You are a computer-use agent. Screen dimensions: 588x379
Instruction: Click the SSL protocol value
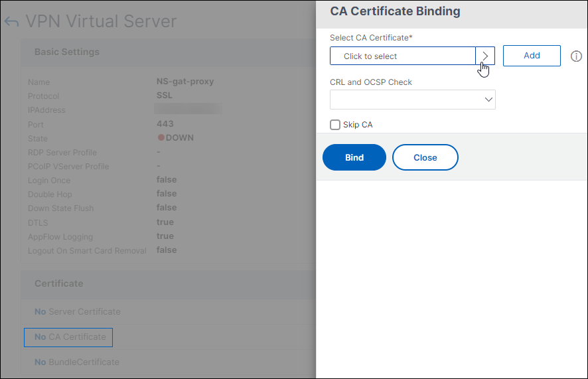(164, 95)
